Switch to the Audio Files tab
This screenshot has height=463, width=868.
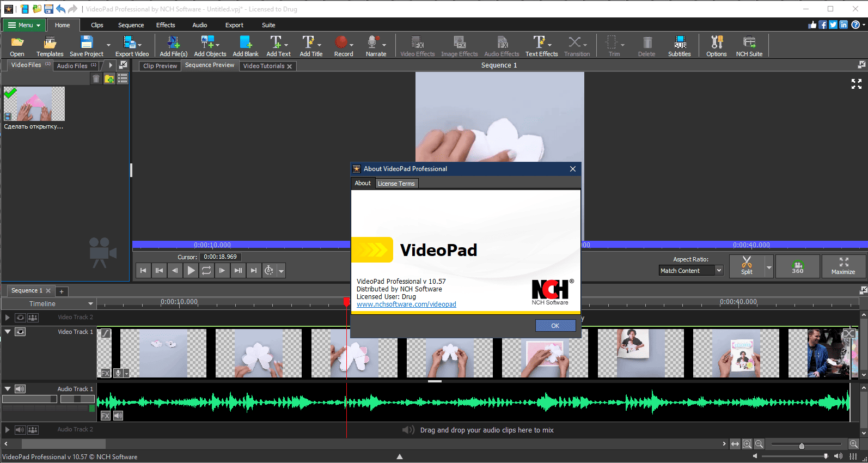[77, 65]
